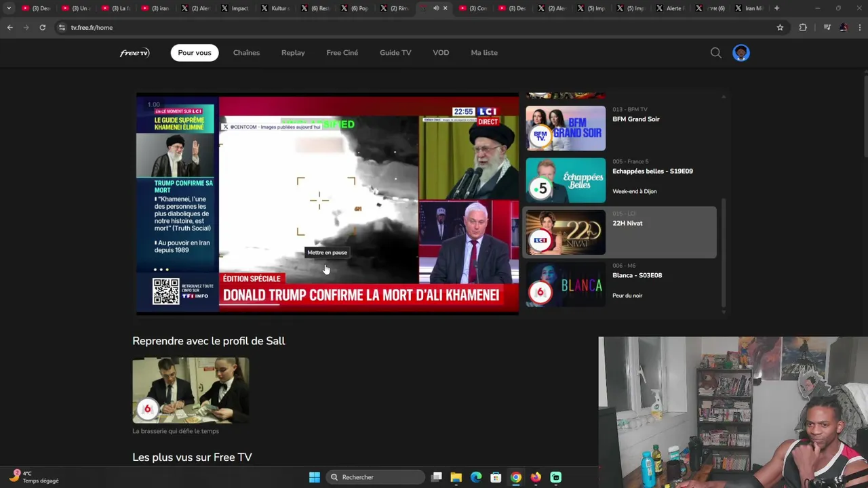Select the Blanca M6 thumbnail
Image resolution: width=868 pixels, height=488 pixels.
566,285
